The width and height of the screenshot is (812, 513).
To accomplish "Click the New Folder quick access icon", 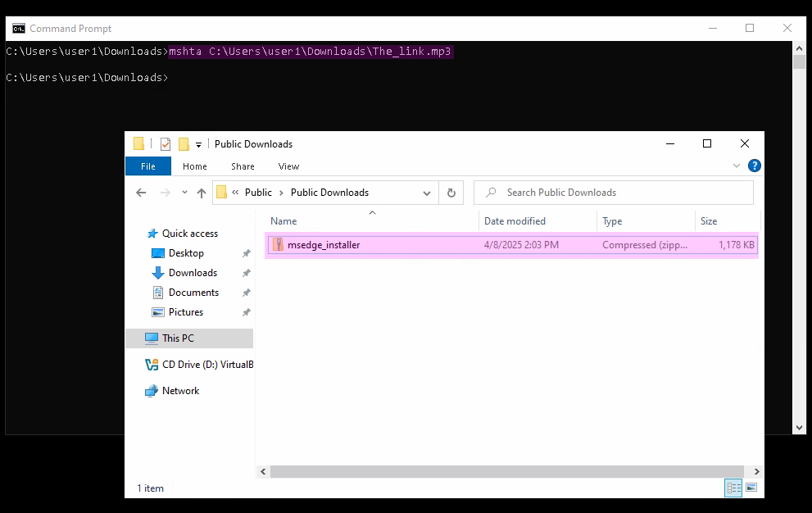I will (x=184, y=144).
